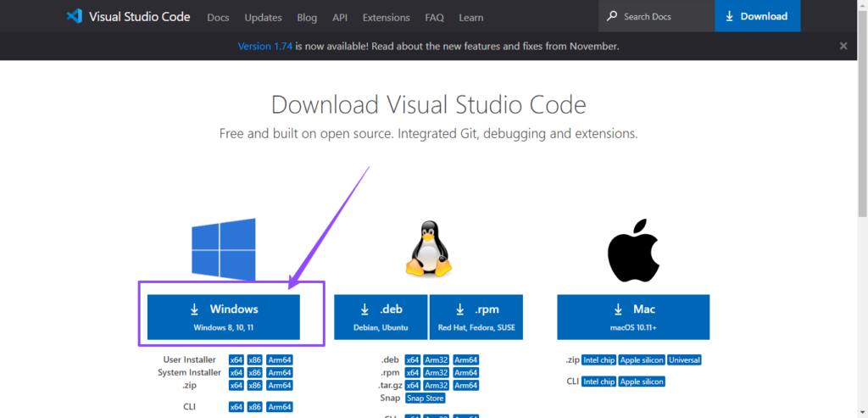Click the Tux penguin Linux logo
Screen dimensions: 868x418
428,248
